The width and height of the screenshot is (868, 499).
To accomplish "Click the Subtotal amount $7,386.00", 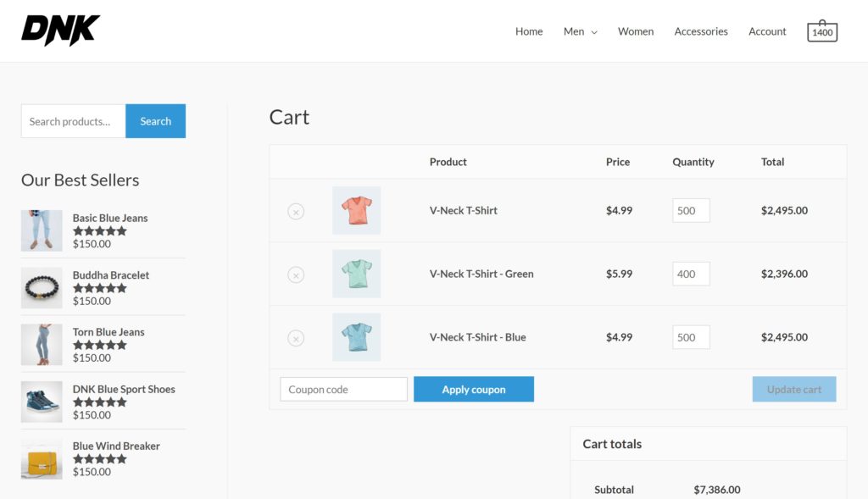I will 717,490.
